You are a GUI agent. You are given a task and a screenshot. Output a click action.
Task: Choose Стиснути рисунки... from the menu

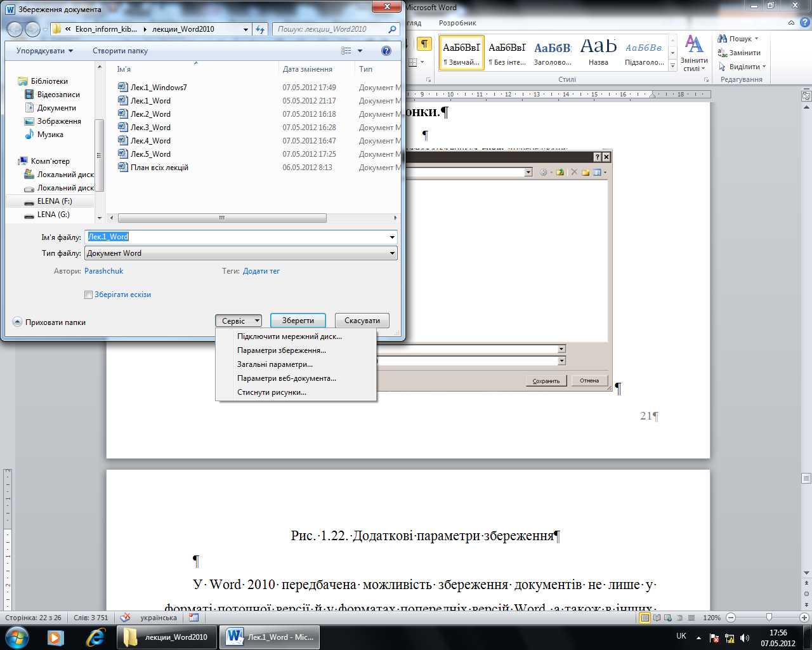click(x=272, y=392)
